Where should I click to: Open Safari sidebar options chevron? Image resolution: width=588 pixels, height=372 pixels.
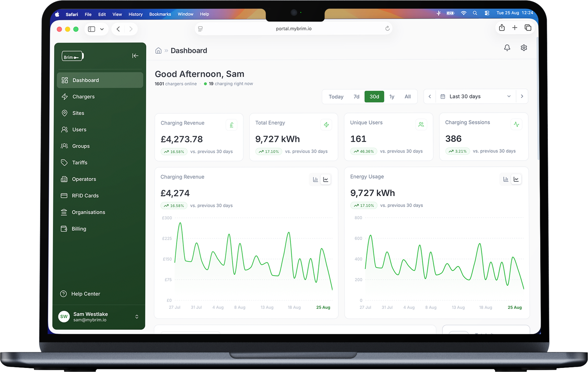coord(102,29)
